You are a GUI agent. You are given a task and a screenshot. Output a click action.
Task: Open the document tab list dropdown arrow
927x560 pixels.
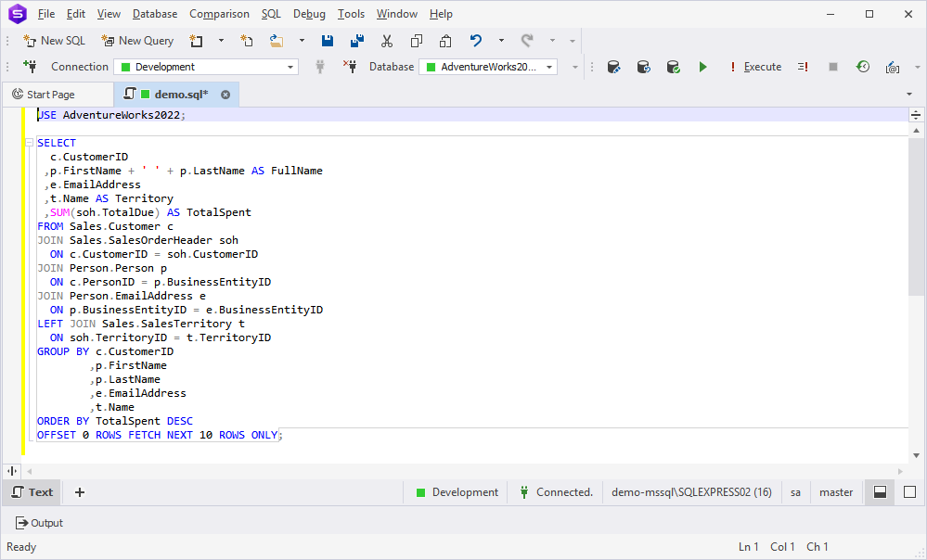[x=908, y=95]
